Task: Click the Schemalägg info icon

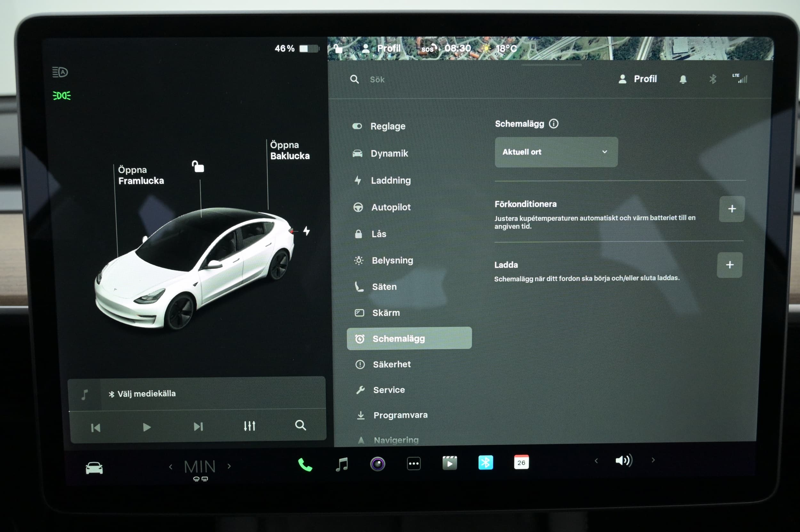Action: click(x=554, y=123)
